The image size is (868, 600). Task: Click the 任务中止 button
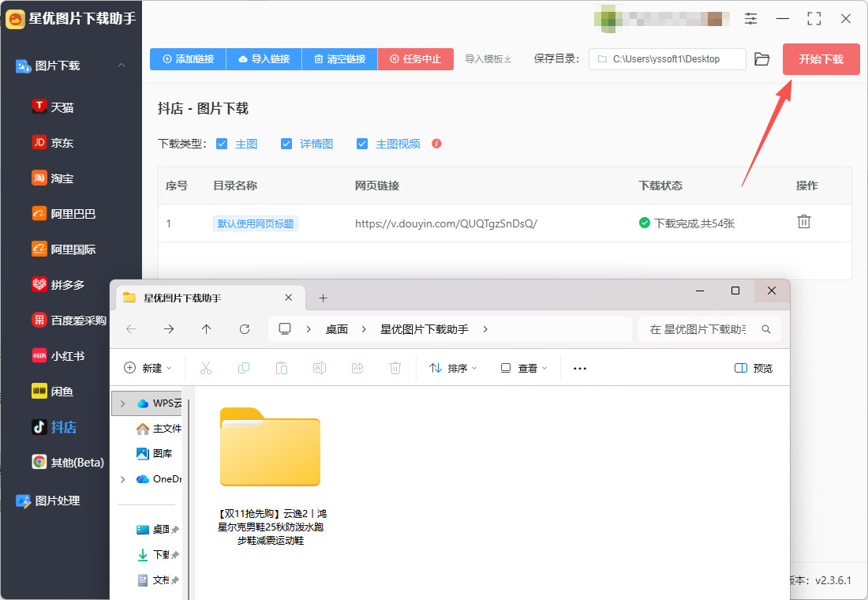point(416,58)
